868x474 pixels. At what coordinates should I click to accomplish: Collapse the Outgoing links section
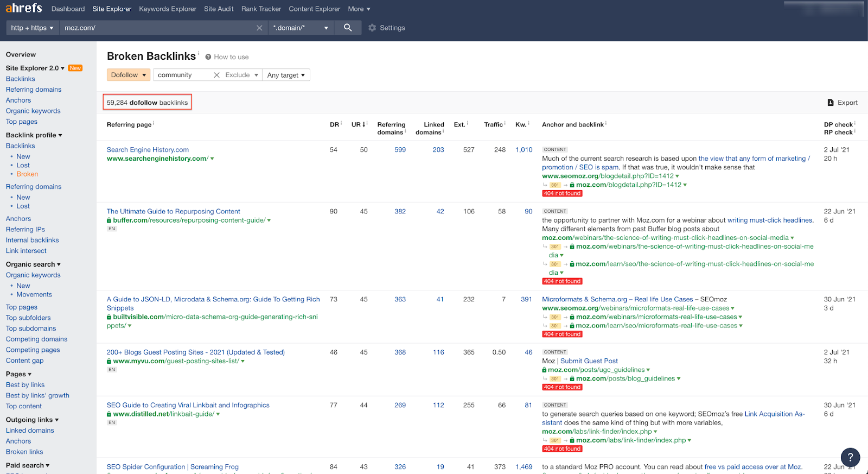32,420
